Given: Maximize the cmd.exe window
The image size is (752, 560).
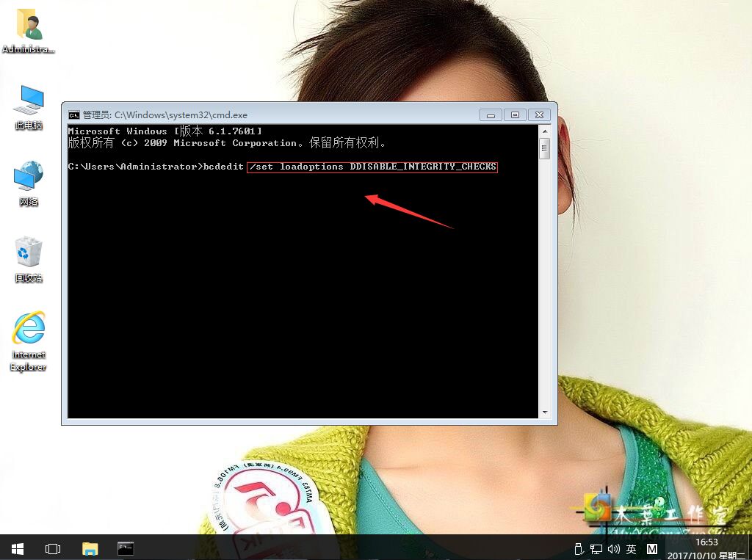Looking at the screenshot, I should (515, 115).
